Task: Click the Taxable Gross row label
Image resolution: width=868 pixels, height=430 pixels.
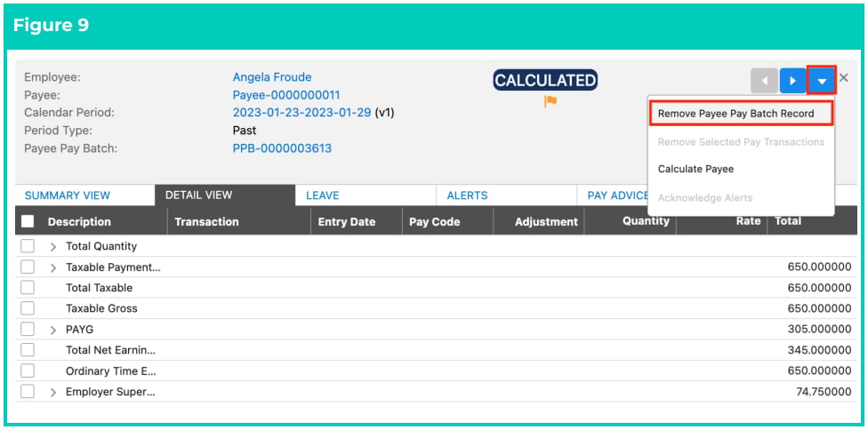Action: (x=101, y=308)
